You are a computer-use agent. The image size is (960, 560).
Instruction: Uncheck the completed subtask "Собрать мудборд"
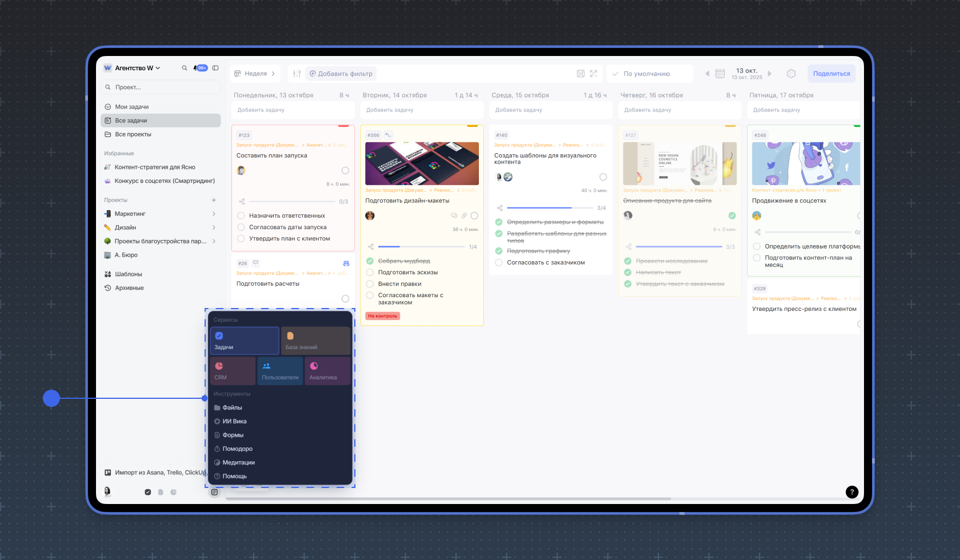[370, 261]
